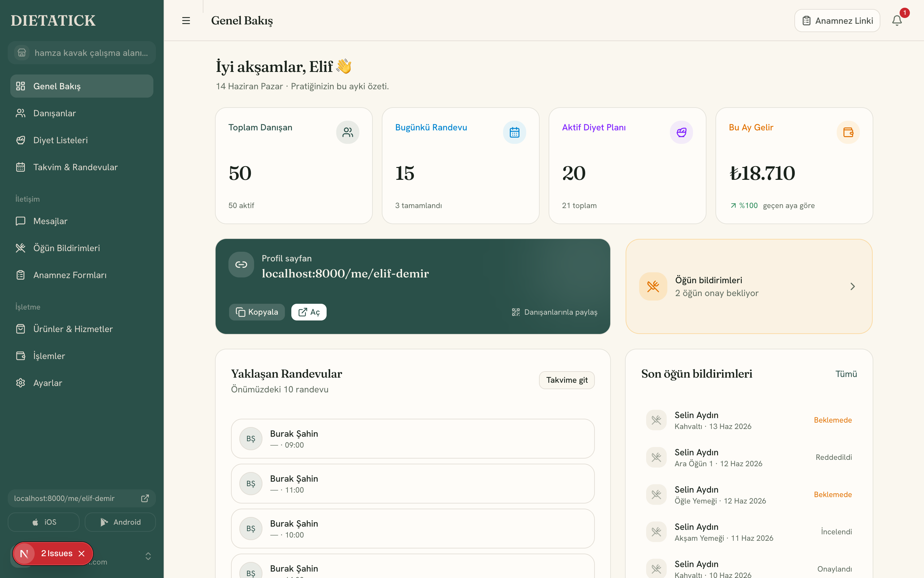Open profile page with Aç button

[x=309, y=312]
